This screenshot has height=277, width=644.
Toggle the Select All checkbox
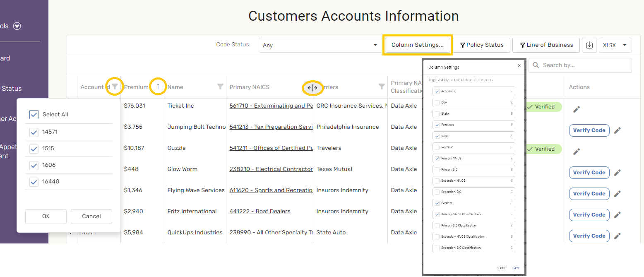[34, 115]
